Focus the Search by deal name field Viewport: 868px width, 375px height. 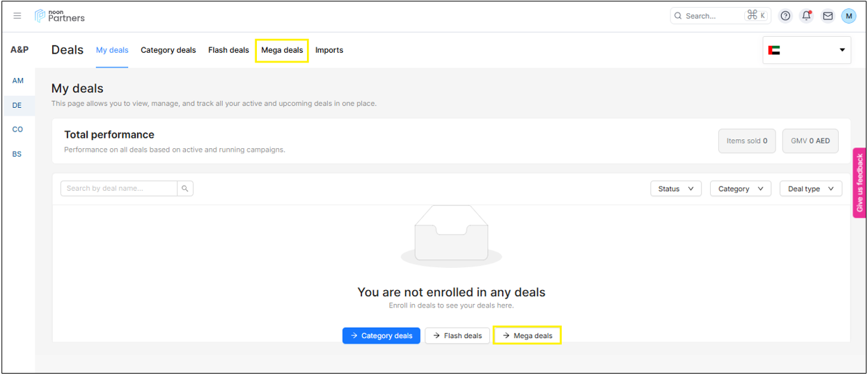click(119, 189)
